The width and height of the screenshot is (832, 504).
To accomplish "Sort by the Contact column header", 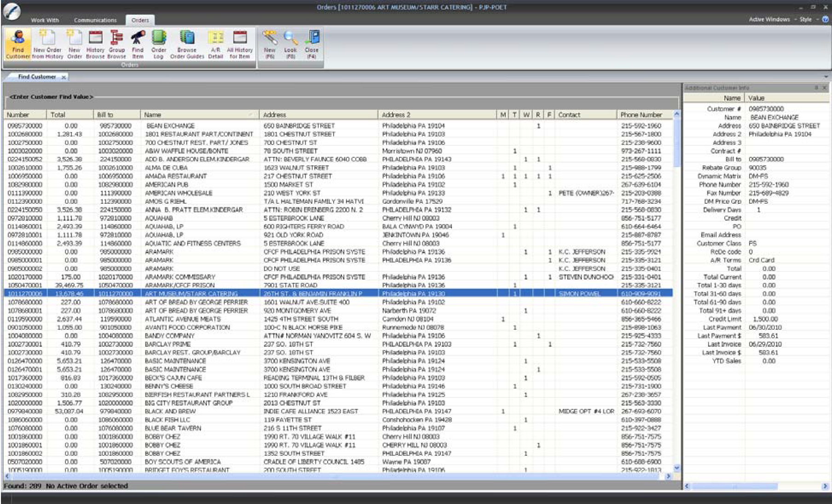I will tap(585, 115).
